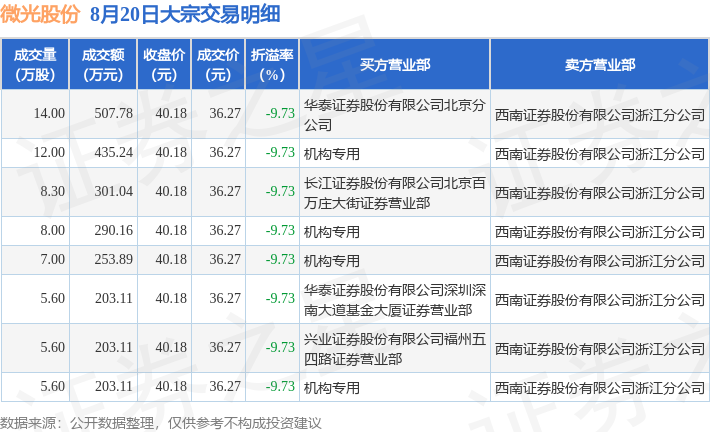Click seller 西南证券浙江分公司 in 7.00 row
Image resolution: width=710 pixels, height=432 pixels.
600,261
